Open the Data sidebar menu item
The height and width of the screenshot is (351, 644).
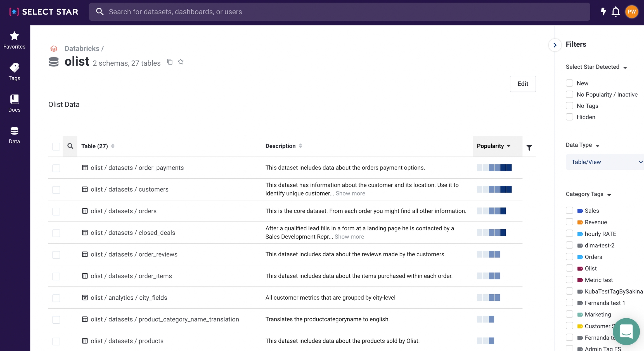click(x=14, y=135)
